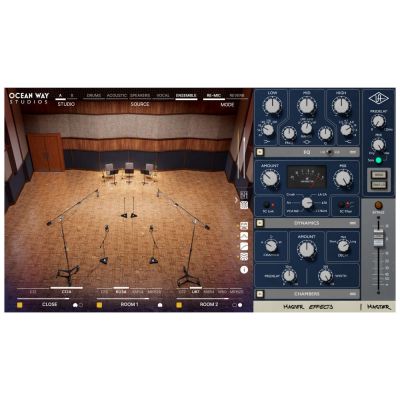Click the lower gray button below Sync
The width and height of the screenshot is (400, 400).
coord(378,185)
